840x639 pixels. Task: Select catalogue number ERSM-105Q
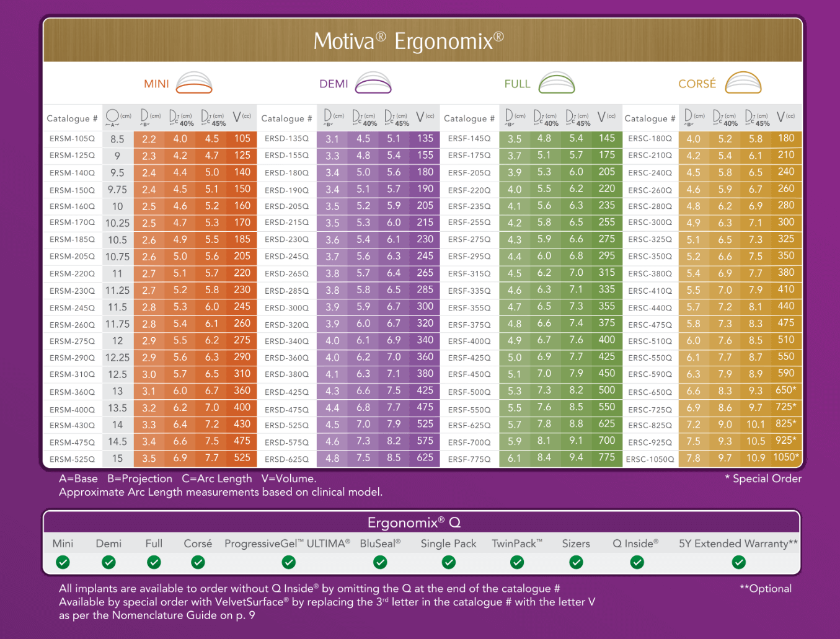[x=73, y=139]
